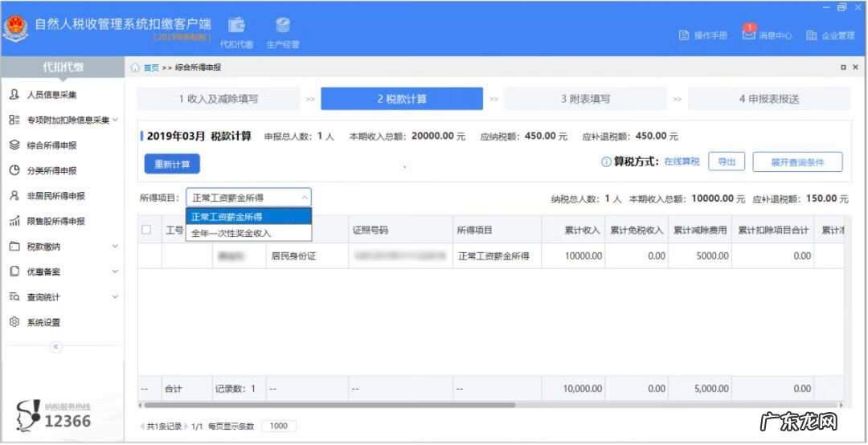
Task: Click the 10,000.00 total in summary row
Action: (x=573, y=389)
